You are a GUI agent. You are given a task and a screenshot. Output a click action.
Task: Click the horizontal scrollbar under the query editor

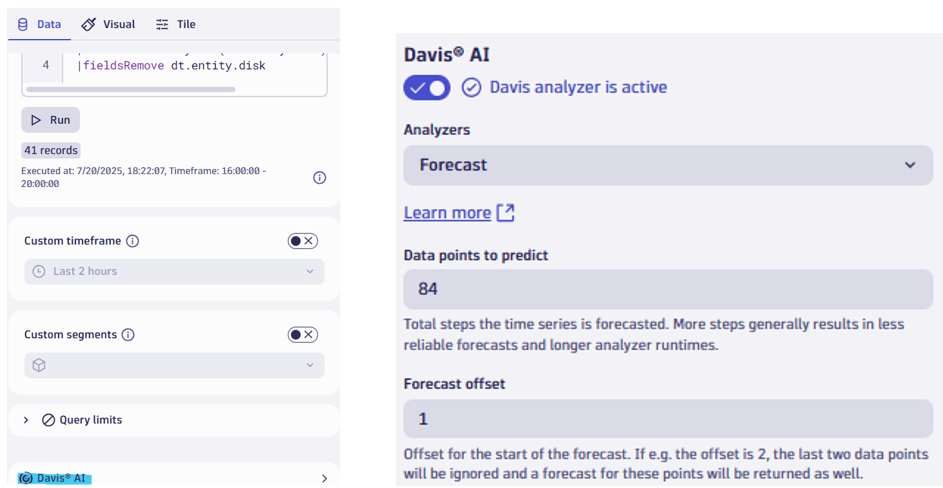click(130, 89)
